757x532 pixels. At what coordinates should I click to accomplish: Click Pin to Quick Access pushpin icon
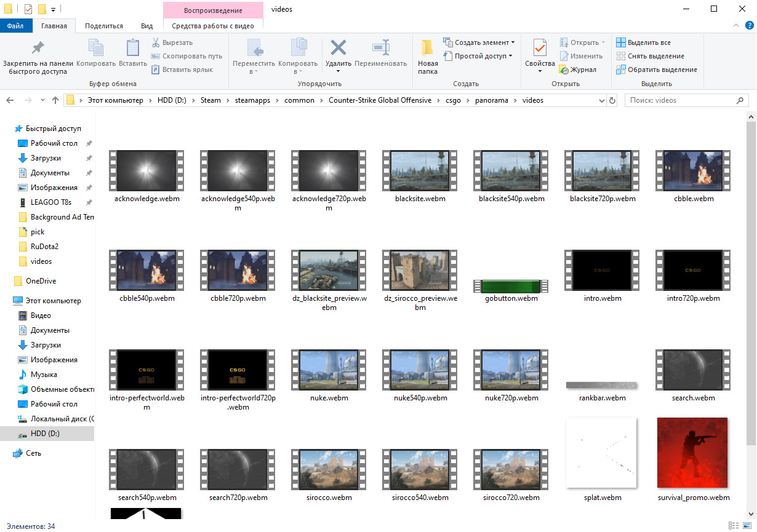[38, 48]
